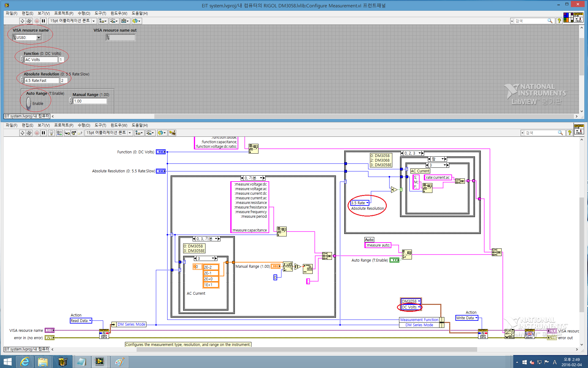Click Pause button in front panel toolbar

coord(43,21)
